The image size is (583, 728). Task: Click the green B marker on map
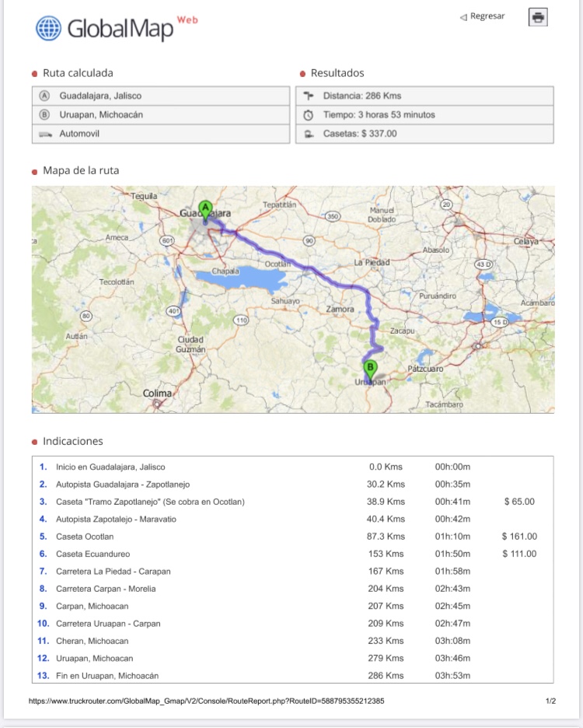370,369
